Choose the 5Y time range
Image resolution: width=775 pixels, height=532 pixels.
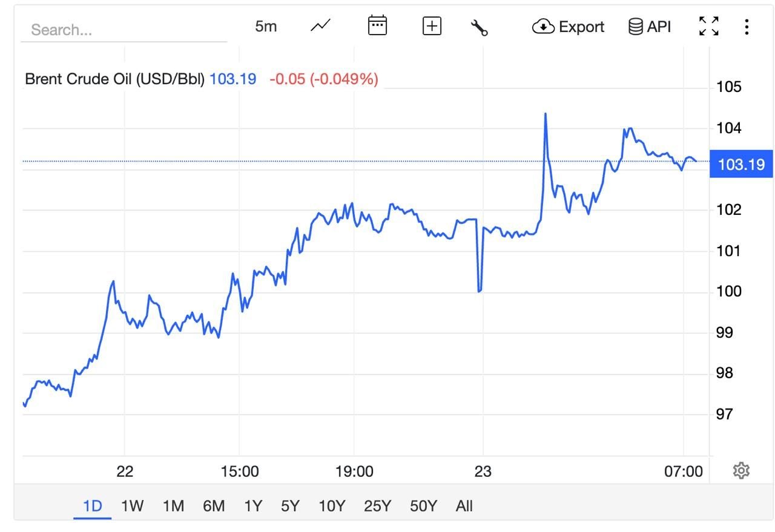(x=290, y=506)
